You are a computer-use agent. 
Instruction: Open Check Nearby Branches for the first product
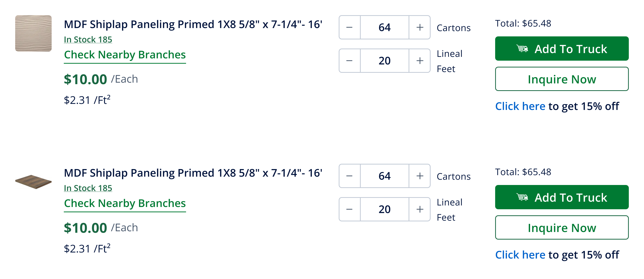(x=125, y=55)
